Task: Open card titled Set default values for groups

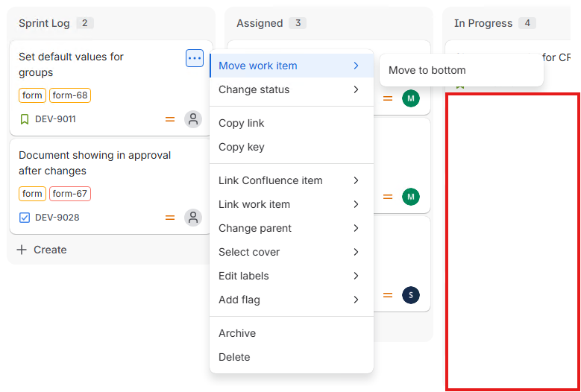Action: point(71,65)
